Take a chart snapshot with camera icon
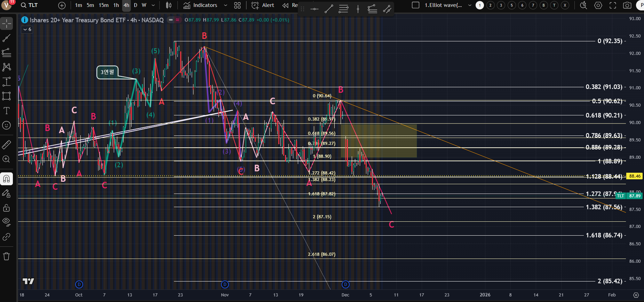Viewport: 644px width, 302px height. (627, 5)
